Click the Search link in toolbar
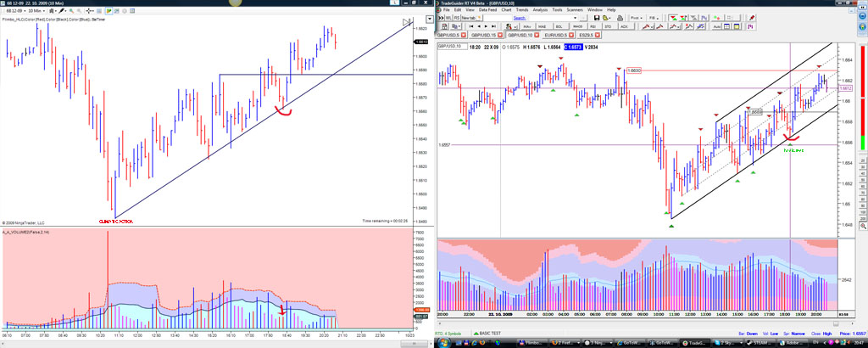This screenshot has width=868, height=348. click(520, 17)
